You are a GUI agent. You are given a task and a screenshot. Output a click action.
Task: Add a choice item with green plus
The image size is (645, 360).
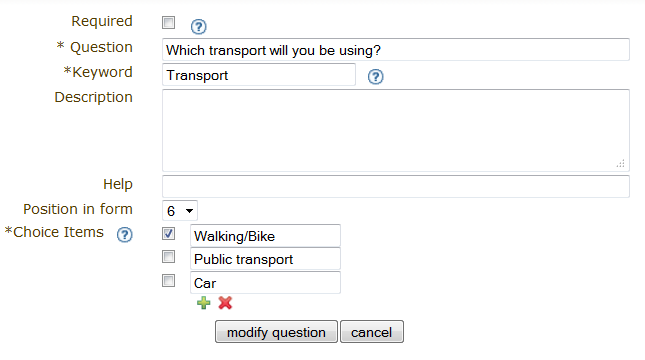click(x=204, y=303)
